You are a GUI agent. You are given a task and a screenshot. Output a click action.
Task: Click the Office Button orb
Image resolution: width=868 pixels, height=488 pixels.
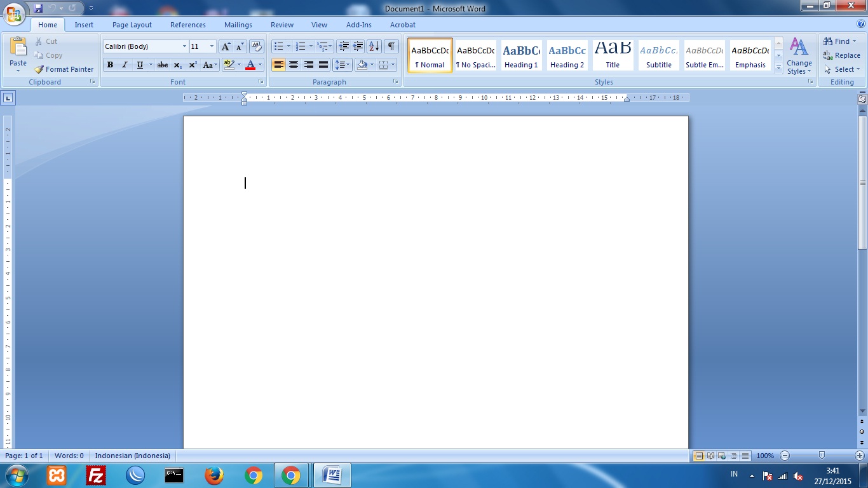(x=14, y=13)
